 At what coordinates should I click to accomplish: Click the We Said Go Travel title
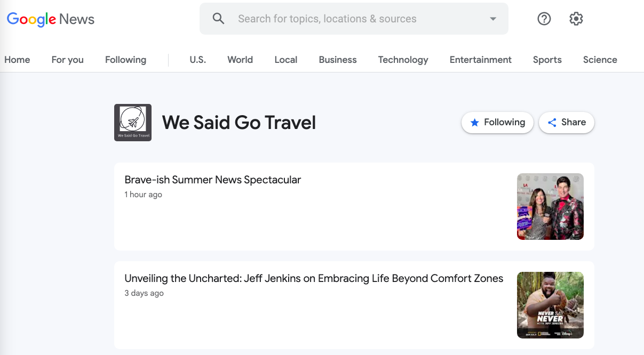239,123
